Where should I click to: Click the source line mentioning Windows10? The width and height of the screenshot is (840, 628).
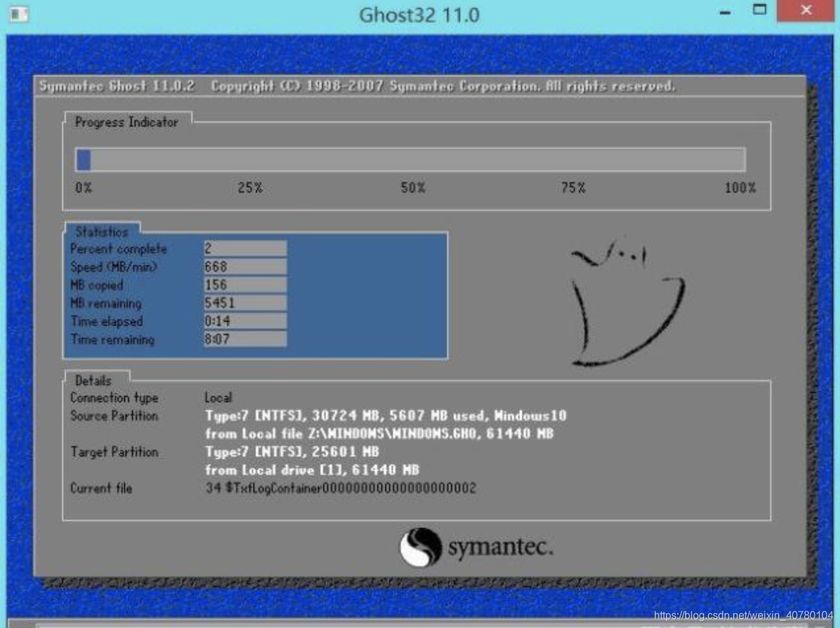386,416
